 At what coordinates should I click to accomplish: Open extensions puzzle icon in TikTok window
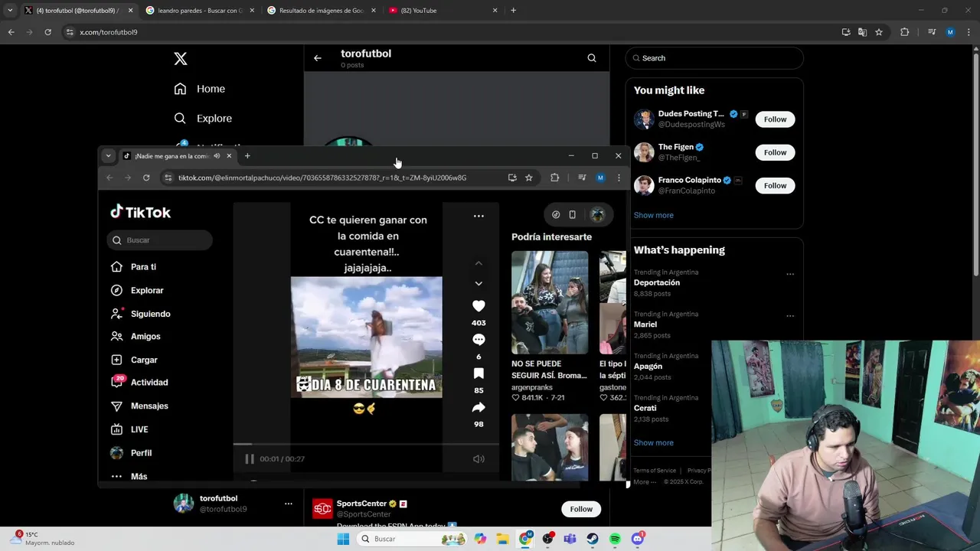pos(554,178)
